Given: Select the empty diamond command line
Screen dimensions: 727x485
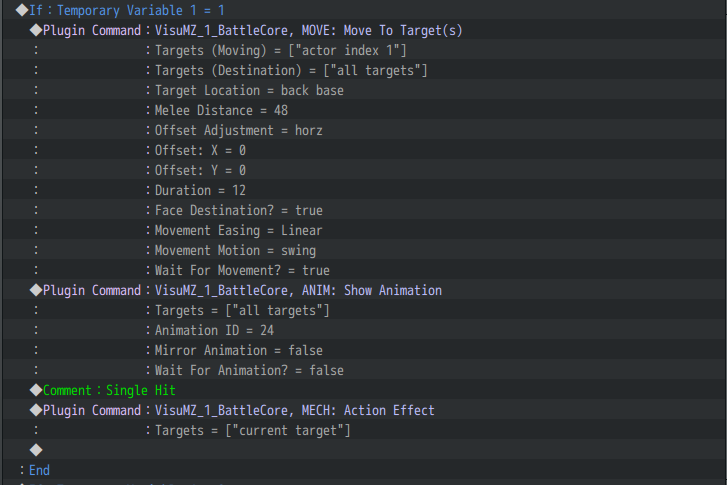Looking at the screenshot, I should (x=364, y=450).
